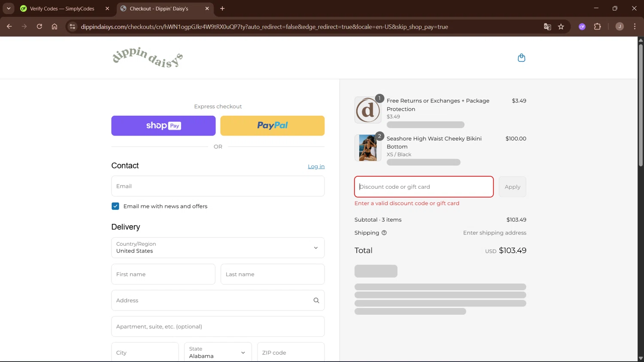Reload the checkout page
The image size is (644, 362).
[39, 27]
